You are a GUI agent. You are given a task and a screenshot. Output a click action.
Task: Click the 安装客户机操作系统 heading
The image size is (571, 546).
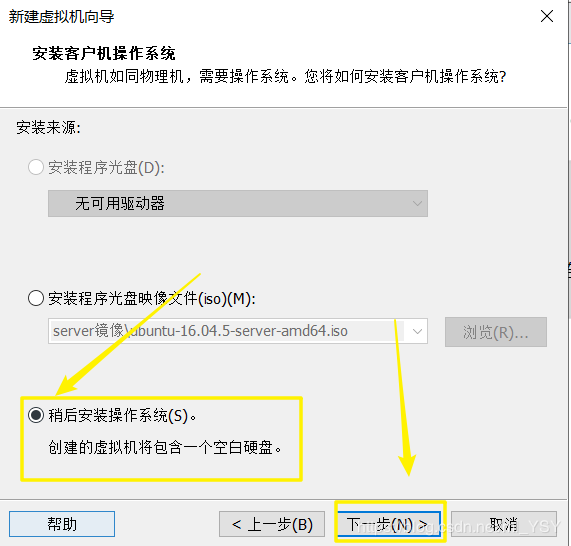(104, 54)
